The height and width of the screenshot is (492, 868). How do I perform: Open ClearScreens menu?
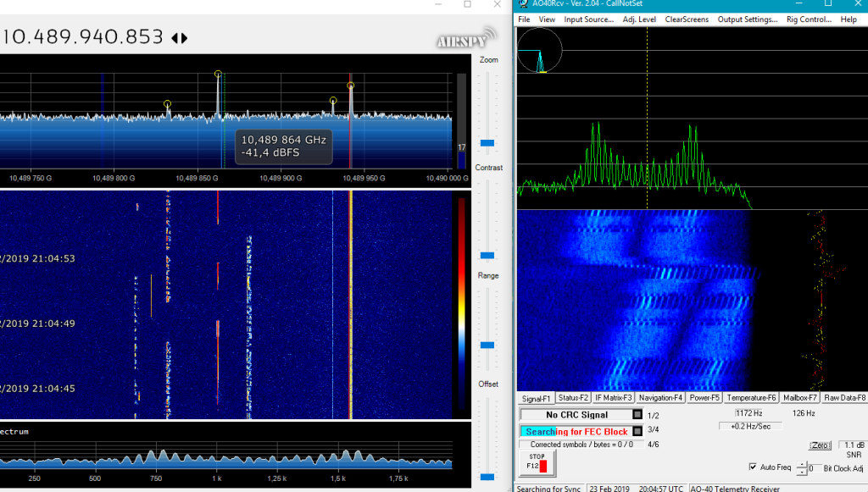click(687, 19)
